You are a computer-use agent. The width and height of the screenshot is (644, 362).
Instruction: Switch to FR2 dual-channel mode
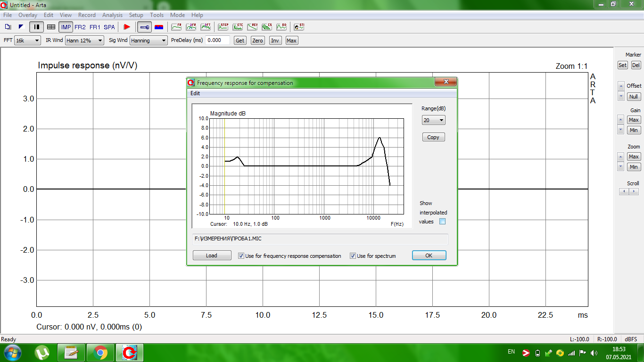(80, 27)
